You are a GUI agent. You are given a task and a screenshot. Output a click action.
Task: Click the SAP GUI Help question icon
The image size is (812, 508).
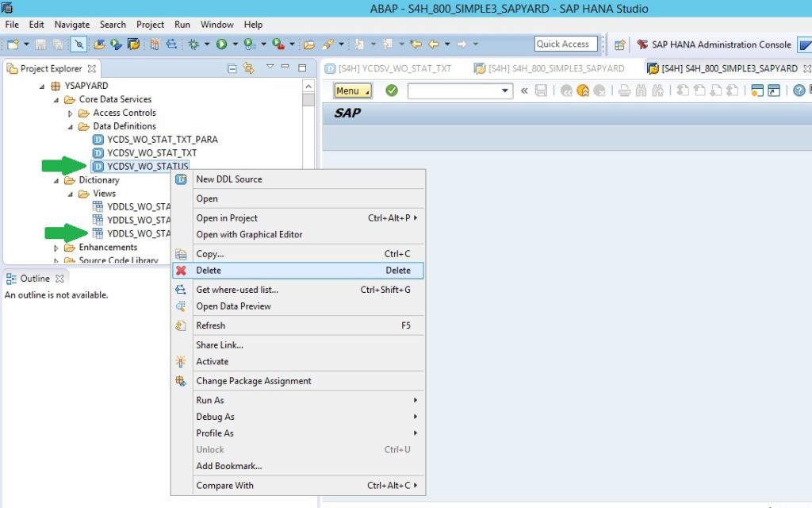799,90
